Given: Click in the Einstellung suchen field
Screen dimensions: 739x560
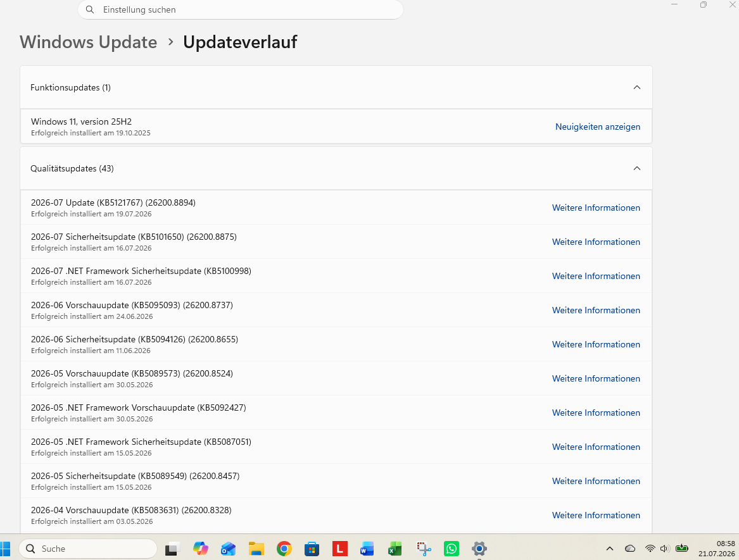Looking at the screenshot, I should click(x=241, y=9).
